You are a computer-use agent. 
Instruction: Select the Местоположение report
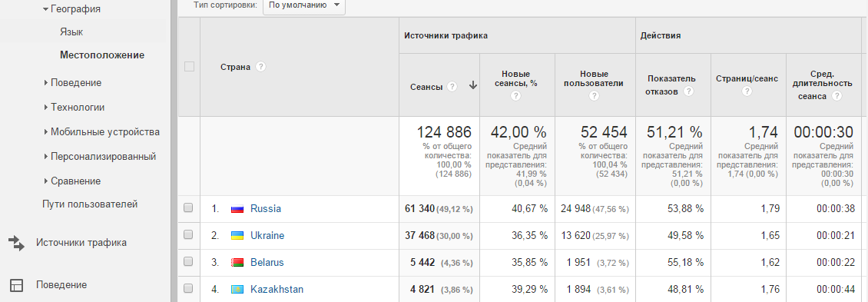pyautogui.click(x=102, y=55)
